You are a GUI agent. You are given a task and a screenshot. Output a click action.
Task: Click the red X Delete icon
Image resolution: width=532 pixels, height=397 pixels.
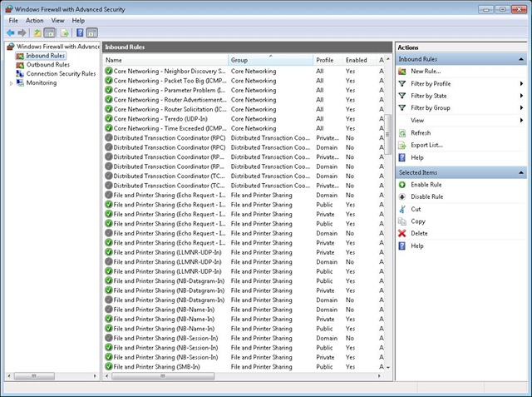[x=402, y=233]
